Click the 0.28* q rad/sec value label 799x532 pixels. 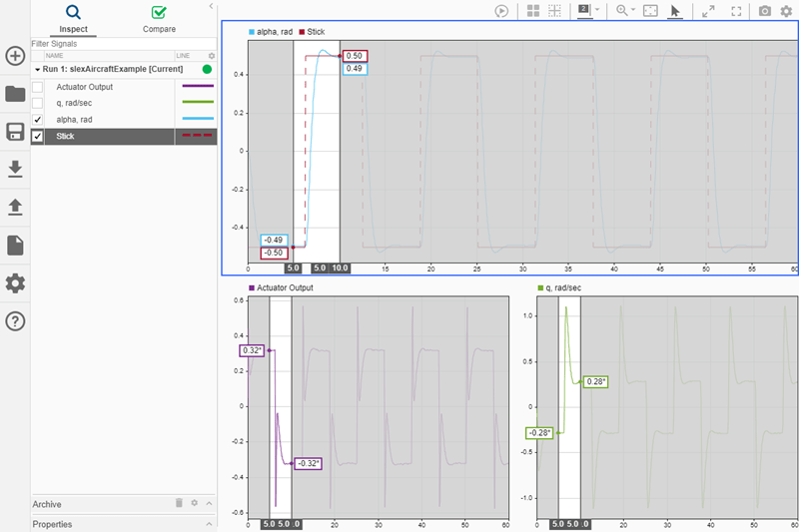pyautogui.click(x=595, y=382)
